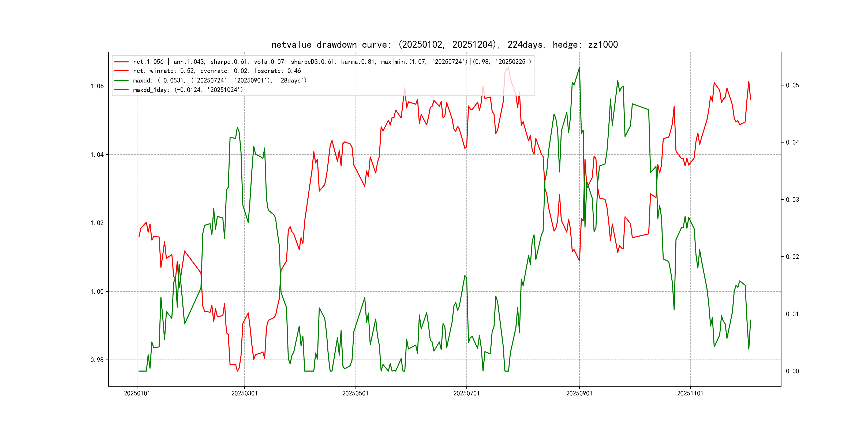Click the chart title netvalue drawdown curve
This screenshot has width=868, height=434.
(444, 44)
